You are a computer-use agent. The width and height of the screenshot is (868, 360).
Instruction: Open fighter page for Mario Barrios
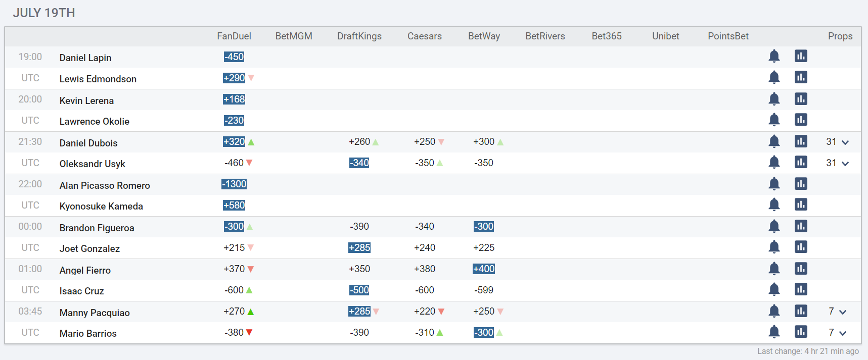[x=88, y=333]
